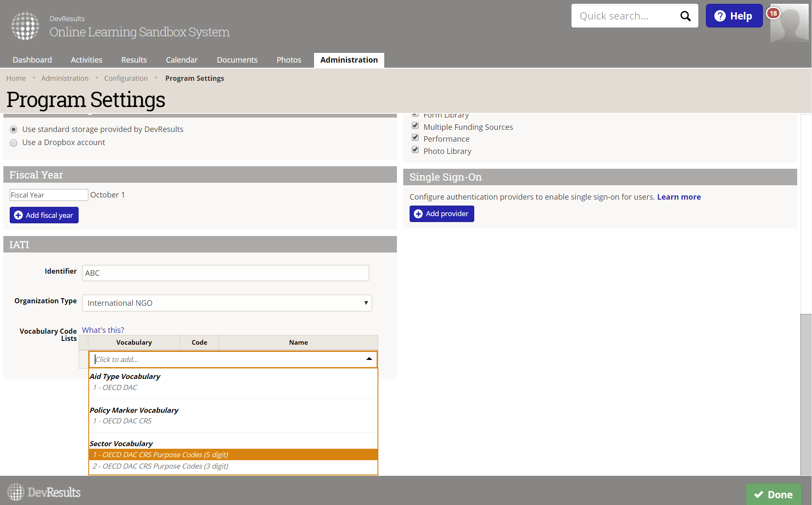Click the Help question mark button
The height and width of the screenshot is (505, 812).
[734, 16]
